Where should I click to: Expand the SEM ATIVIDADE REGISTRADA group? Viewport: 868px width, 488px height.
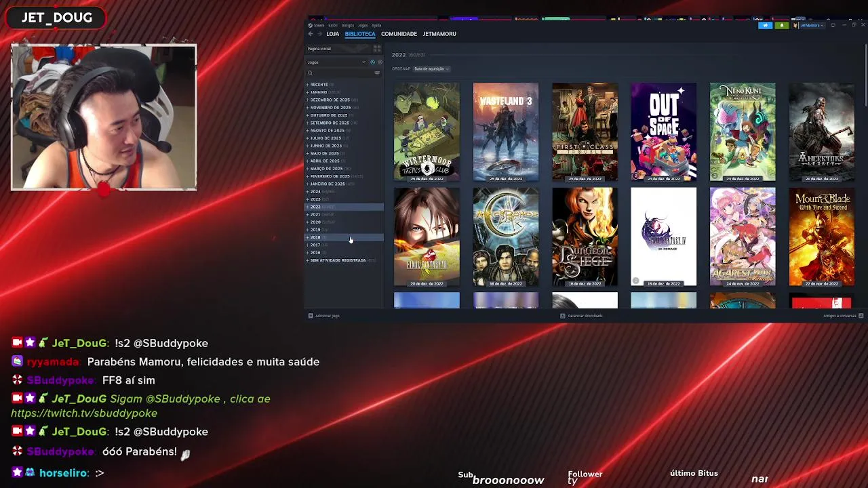pyautogui.click(x=307, y=260)
